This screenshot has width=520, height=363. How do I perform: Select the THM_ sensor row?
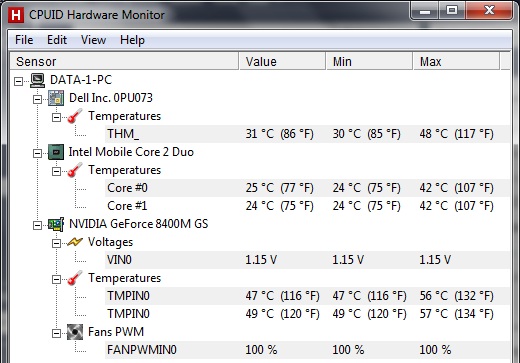tap(307, 134)
